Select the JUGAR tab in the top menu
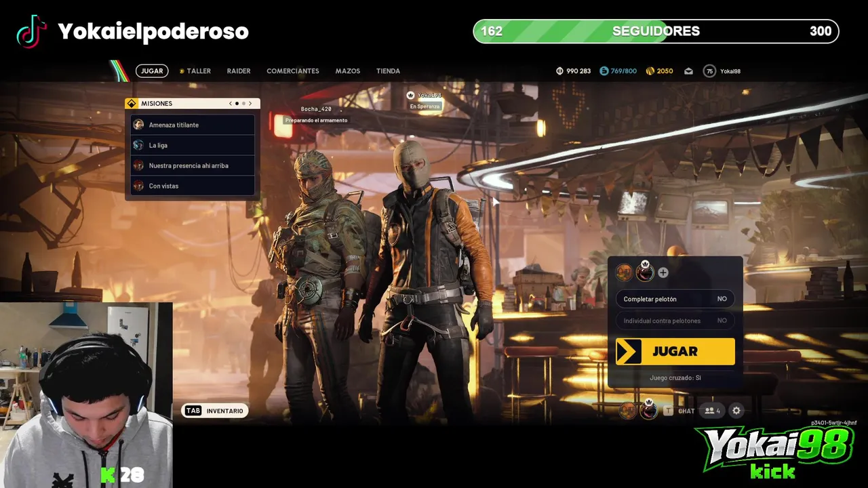 pos(152,70)
